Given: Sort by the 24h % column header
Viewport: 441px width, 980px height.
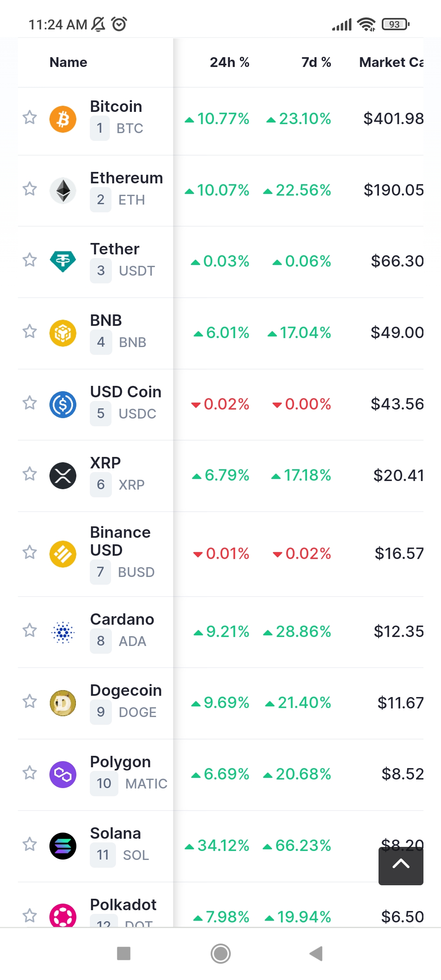Looking at the screenshot, I should click(x=229, y=62).
